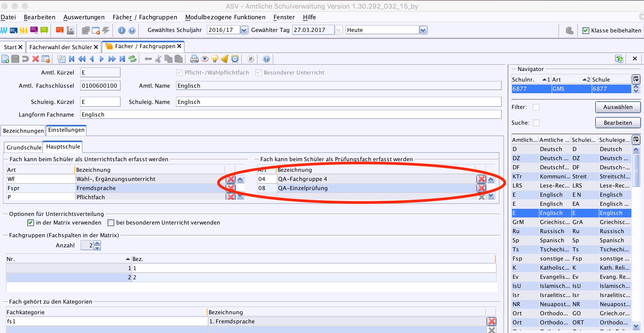
Task: Click the blue info icon in the top toolbar
Action: pos(122,30)
